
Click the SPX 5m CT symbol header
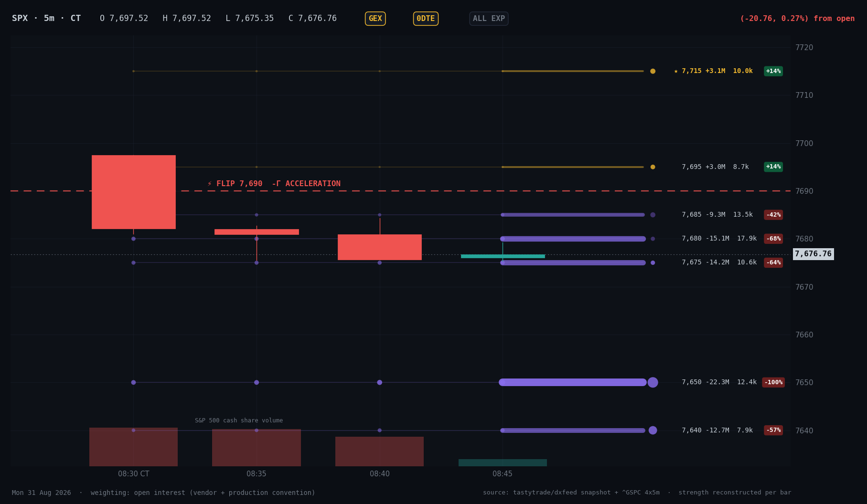click(46, 19)
